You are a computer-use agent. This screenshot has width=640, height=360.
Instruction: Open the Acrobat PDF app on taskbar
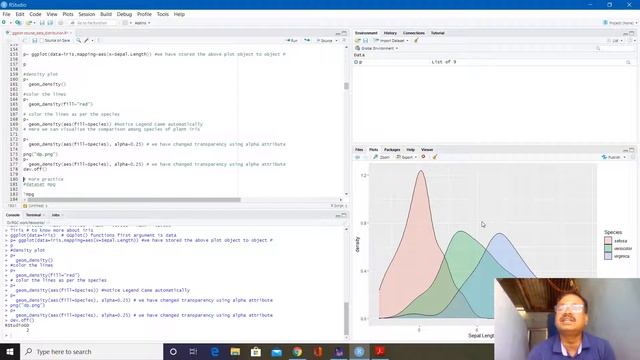(x=380, y=351)
